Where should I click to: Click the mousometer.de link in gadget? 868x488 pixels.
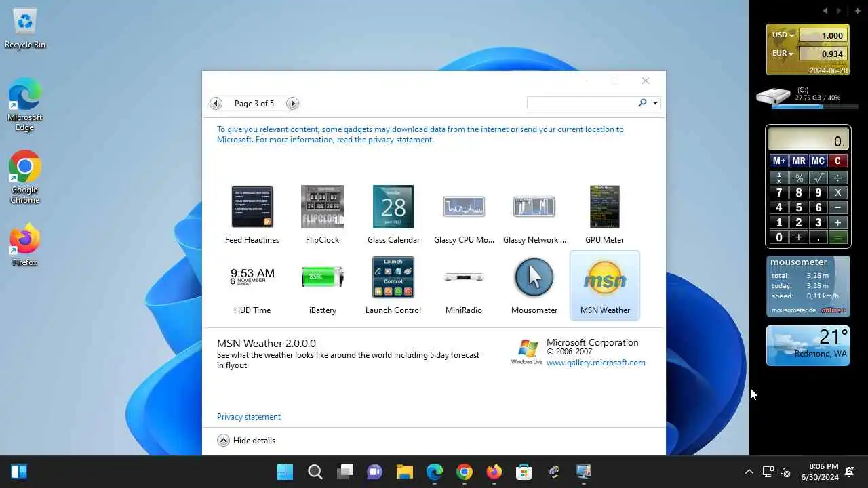tap(793, 310)
